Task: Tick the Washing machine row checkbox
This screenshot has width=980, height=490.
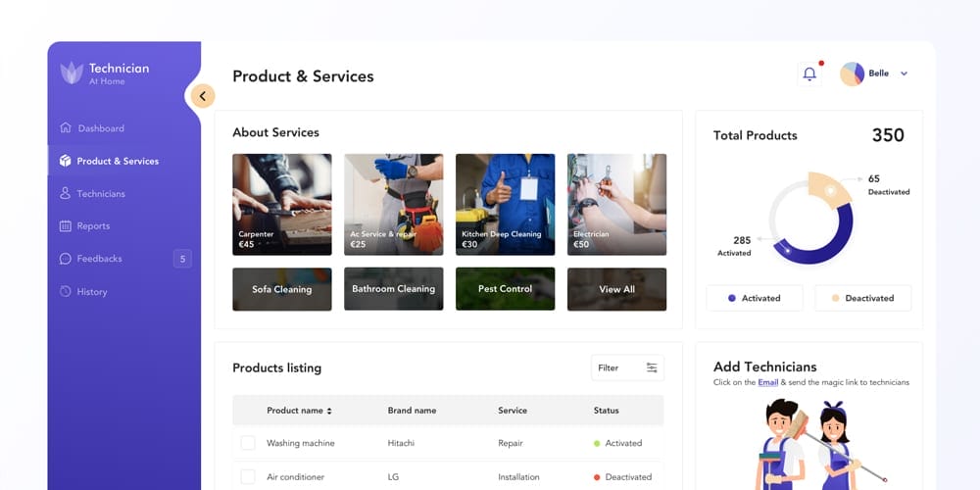Action: (248, 443)
